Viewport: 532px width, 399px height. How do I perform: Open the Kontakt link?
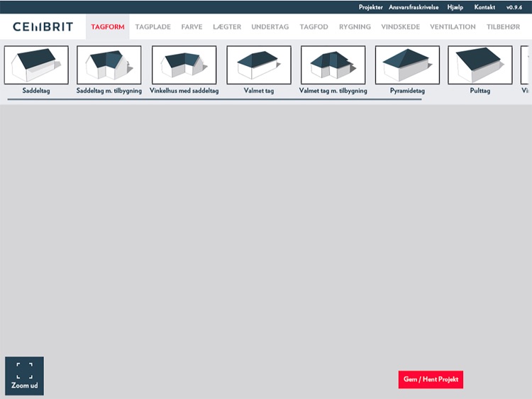point(484,7)
